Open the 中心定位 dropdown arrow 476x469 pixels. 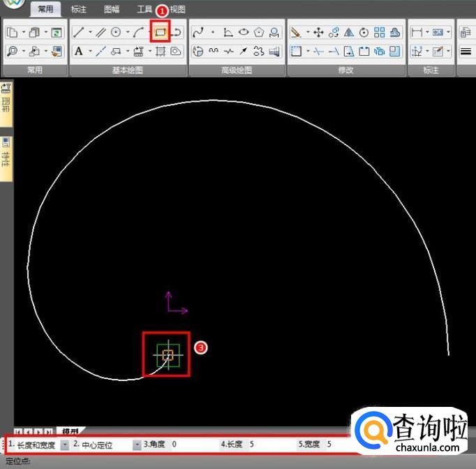[x=137, y=445]
